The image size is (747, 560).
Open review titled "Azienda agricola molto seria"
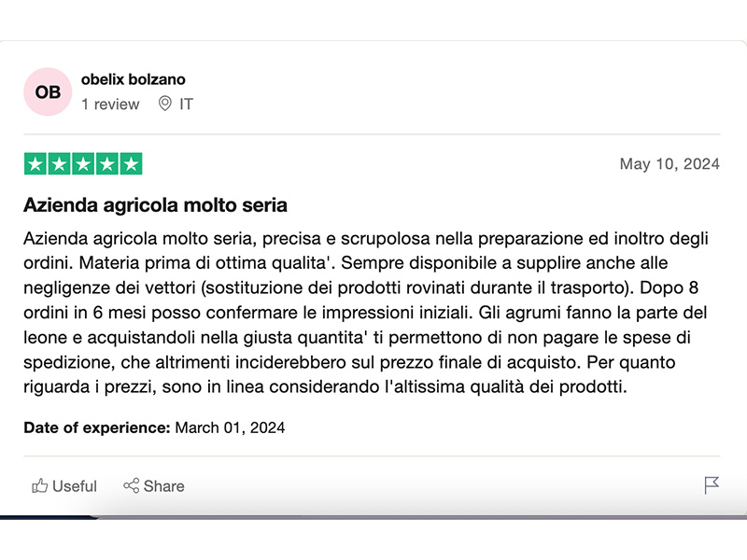coord(155,204)
